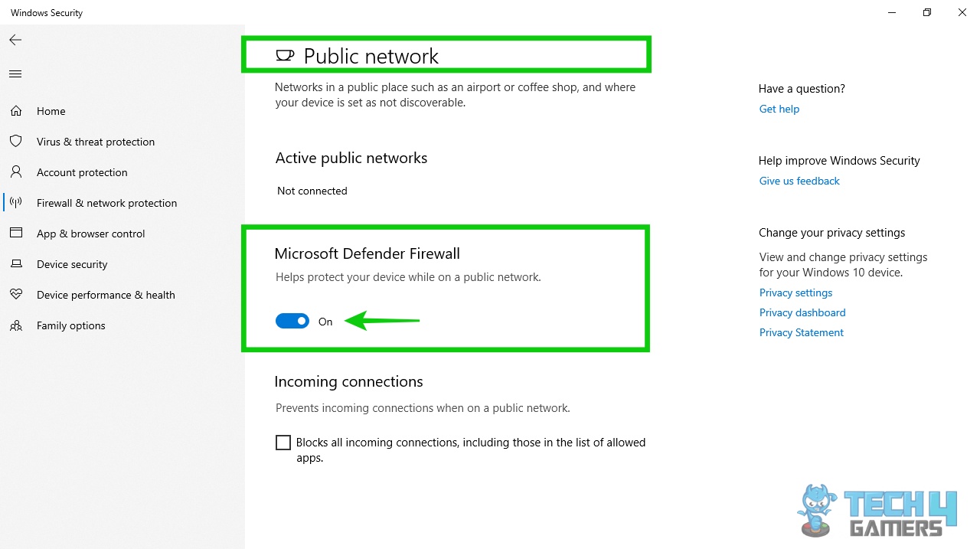This screenshot has height=549, width=980.
Task: Click the Account protection person icon
Action: coord(15,172)
